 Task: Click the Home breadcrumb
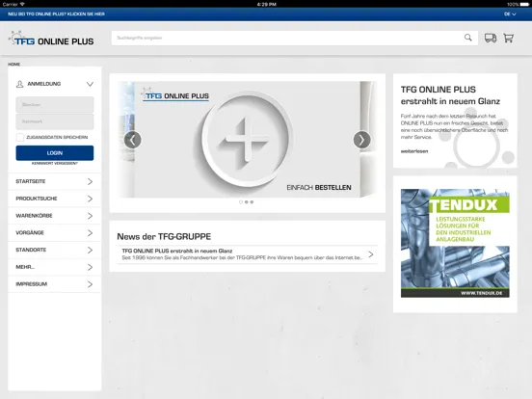coord(13,65)
